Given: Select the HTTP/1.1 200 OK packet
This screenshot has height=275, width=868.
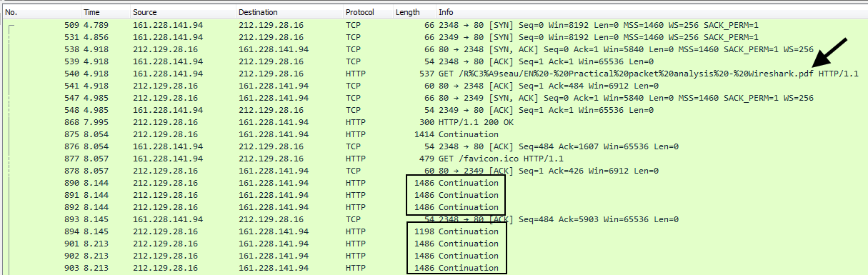Looking at the screenshot, I should point(434,122).
